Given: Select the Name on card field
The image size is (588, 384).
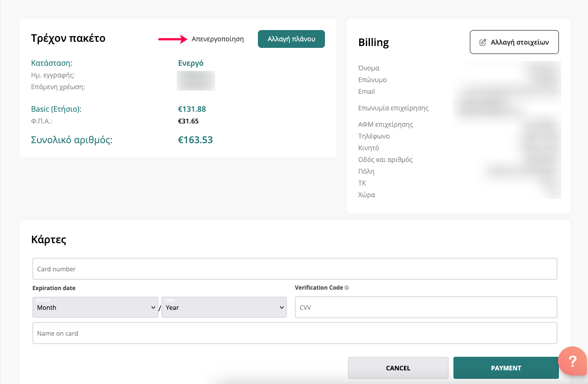Looking at the screenshot, I should point(294,333).
